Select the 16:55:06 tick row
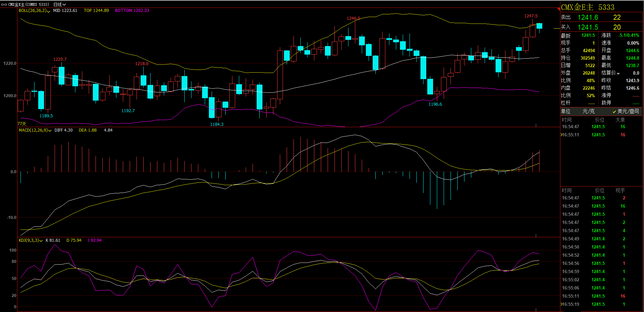 point(601,288)
